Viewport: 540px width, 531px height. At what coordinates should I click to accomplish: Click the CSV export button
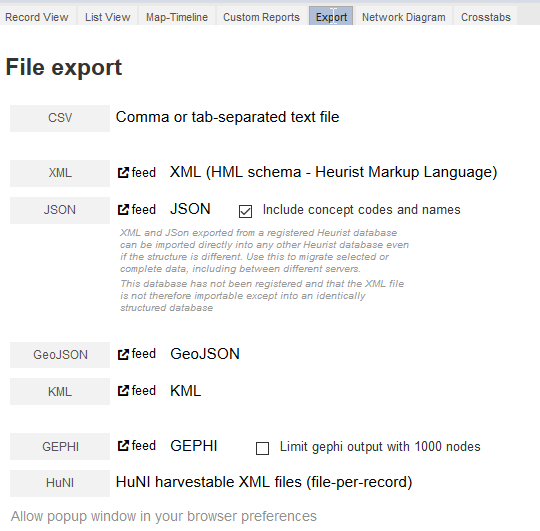point(60,118)
